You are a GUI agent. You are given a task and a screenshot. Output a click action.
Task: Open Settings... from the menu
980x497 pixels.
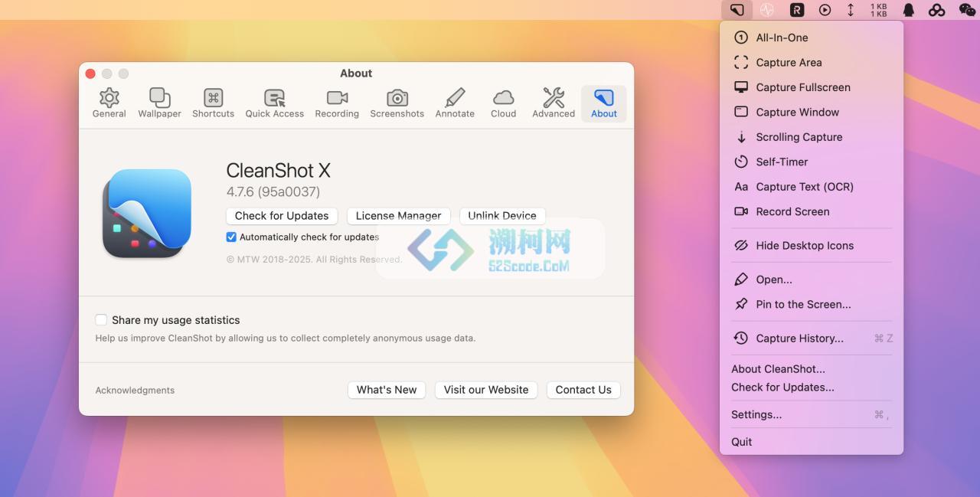click(x=812, y=414)
